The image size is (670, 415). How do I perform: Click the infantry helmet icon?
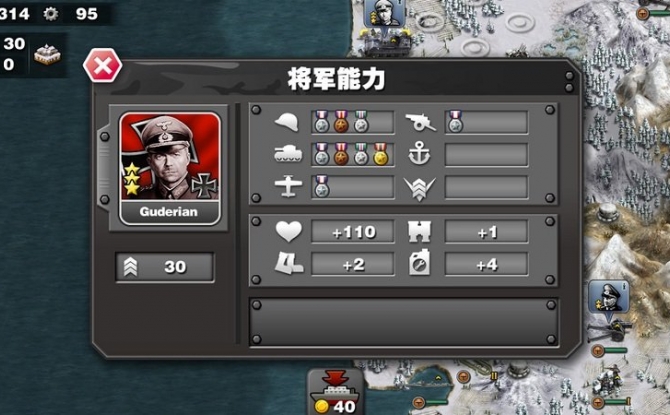288,123
